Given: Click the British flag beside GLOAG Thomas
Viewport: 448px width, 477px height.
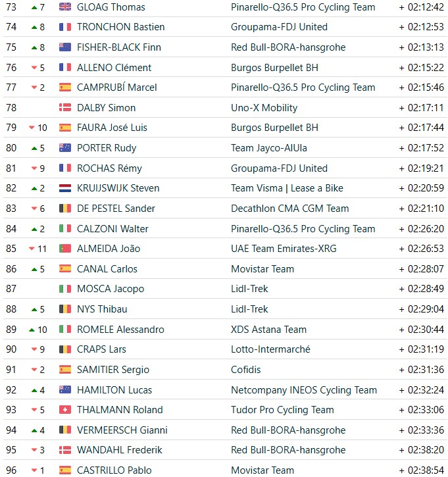Looking at the screenshot, I should (64, 7).
